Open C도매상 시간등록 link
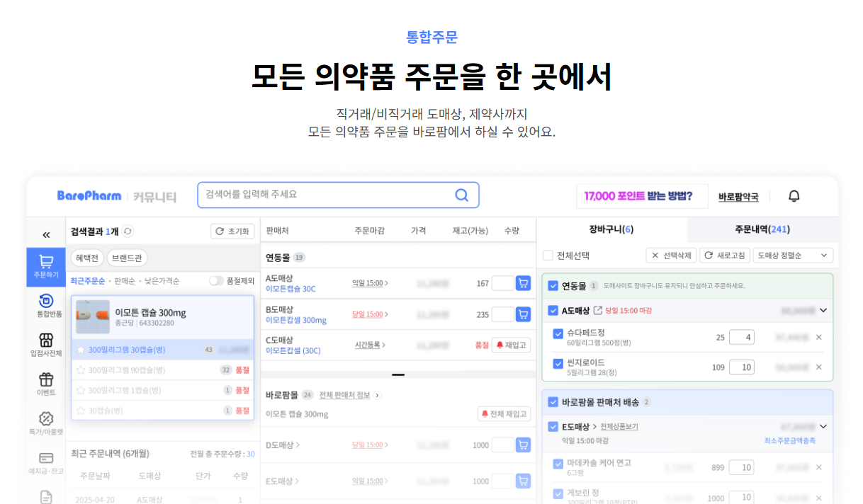Viewport: 863px width, 504px height. (371, 345)
